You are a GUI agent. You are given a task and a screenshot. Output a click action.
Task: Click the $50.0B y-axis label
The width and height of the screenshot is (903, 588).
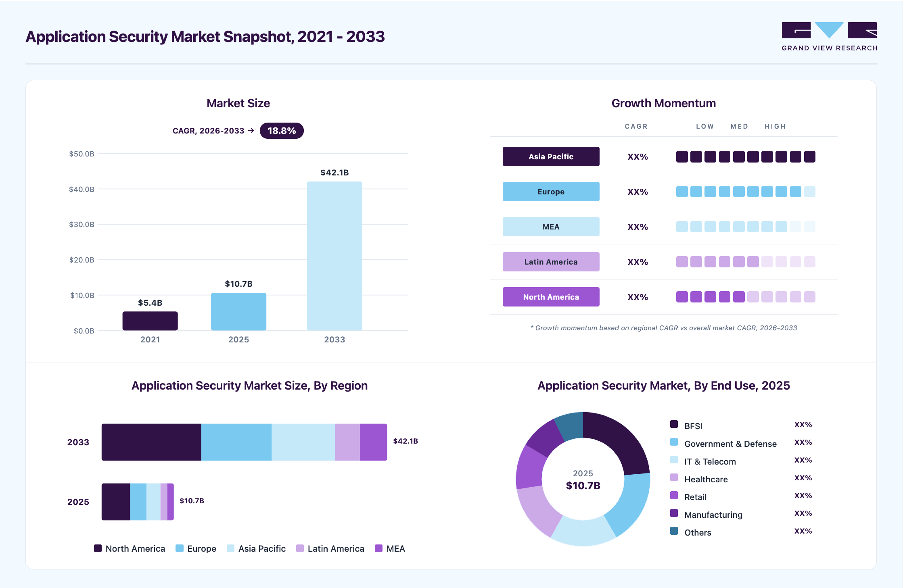82,154
